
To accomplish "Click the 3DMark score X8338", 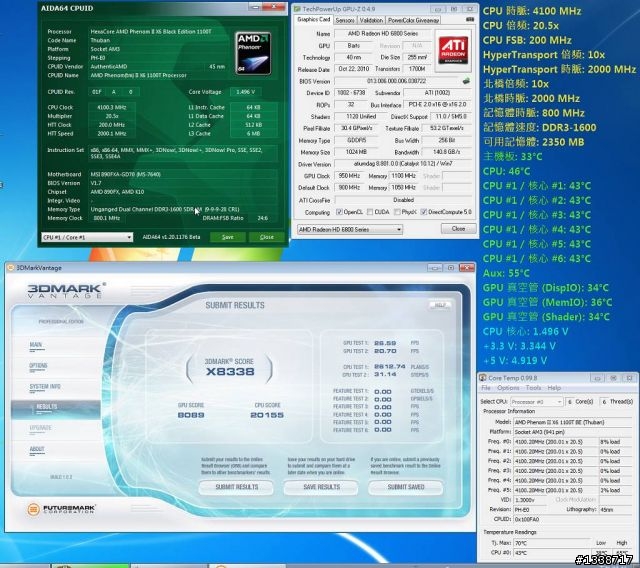I will pos(230,371).
